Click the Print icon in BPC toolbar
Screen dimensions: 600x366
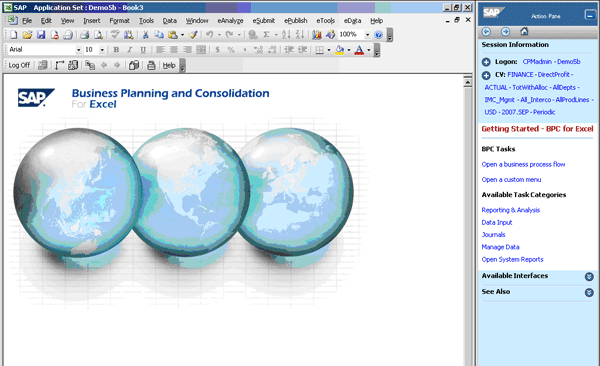(151, 65)
